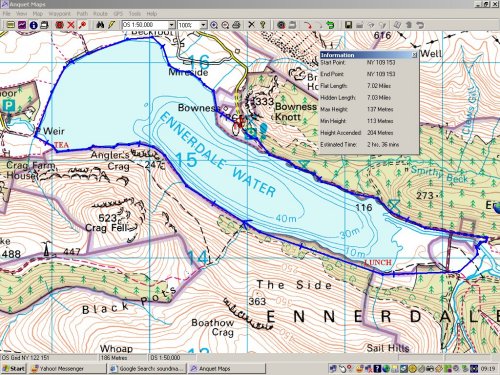
Task: Click the floppy disk save icon
Action: 348,25
